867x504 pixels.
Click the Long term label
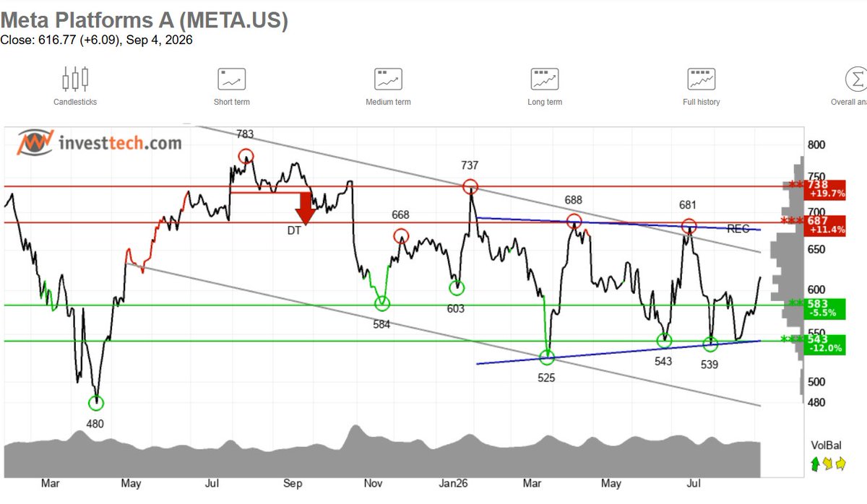click(545, 102)
